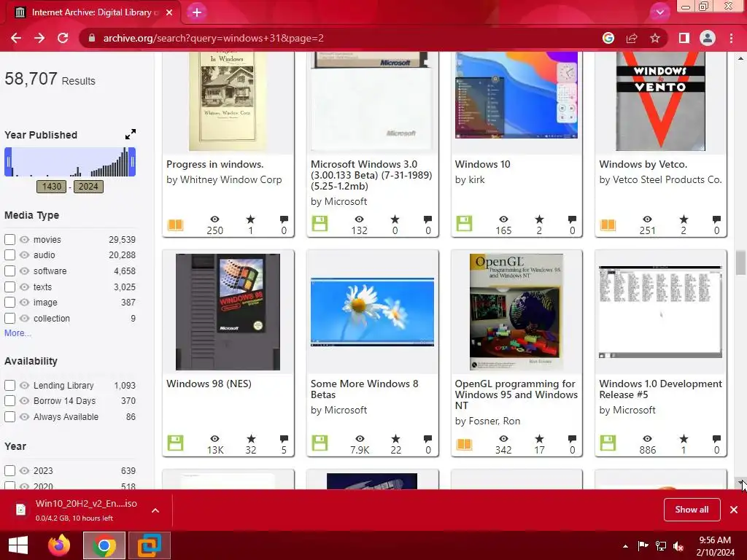747x560 pixels.
Task: Show hidden system tray icons
Action: tap(625, 545)
